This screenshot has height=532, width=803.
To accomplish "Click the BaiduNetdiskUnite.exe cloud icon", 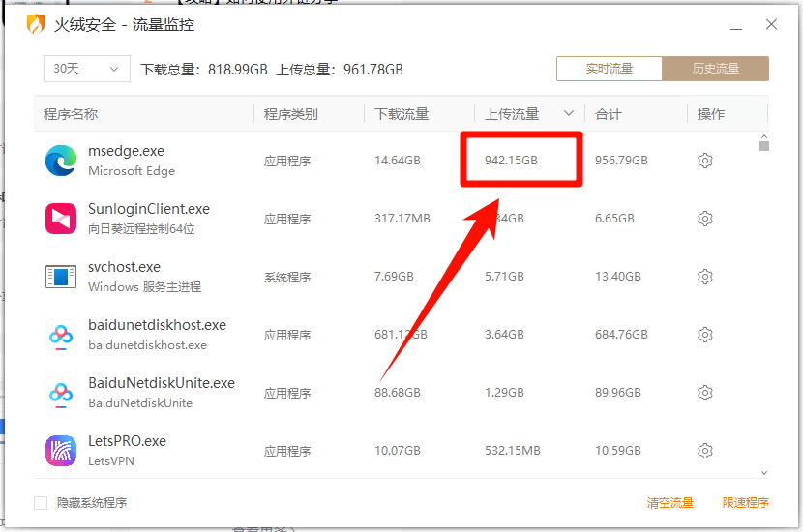I will pyautogui.click(x=61, y=393).
